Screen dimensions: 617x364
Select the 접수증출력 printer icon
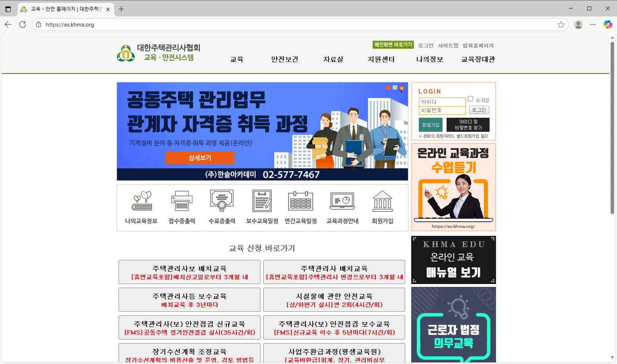click(x=181, y=201)
